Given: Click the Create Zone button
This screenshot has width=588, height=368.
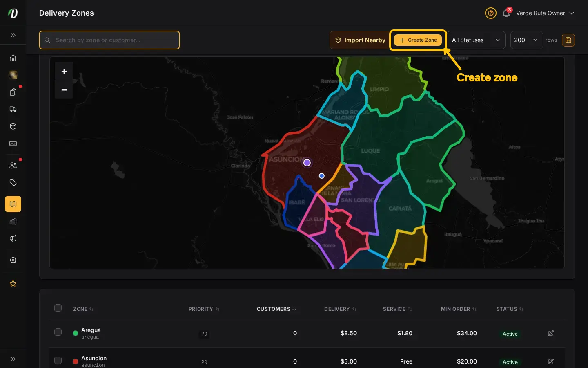Looking at the screenshot, I should coord(418,40).
